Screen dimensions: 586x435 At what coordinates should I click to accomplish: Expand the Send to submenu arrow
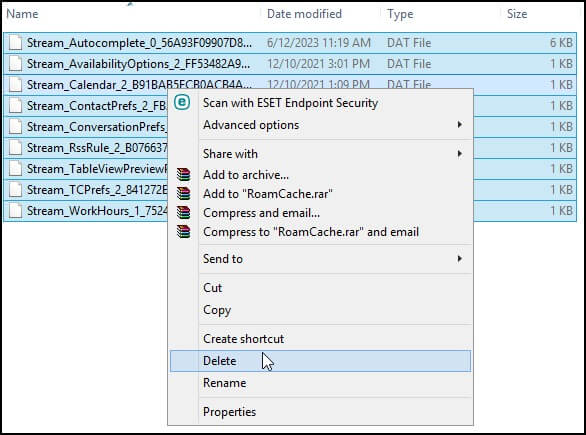[460, 258]
